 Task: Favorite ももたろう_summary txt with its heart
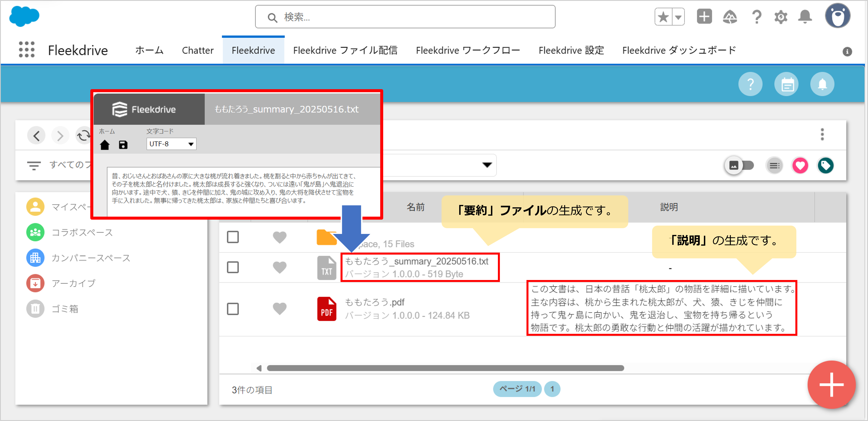[279, 268]
